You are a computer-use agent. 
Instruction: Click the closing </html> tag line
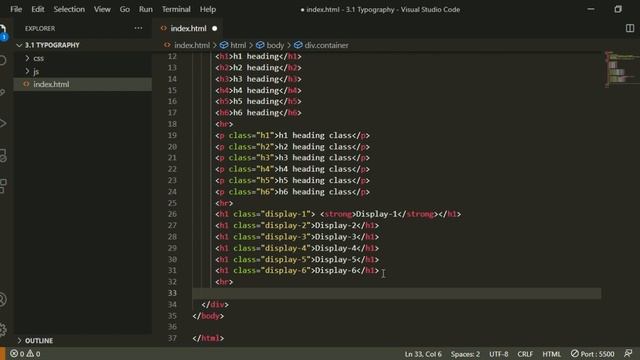point(208,338)
